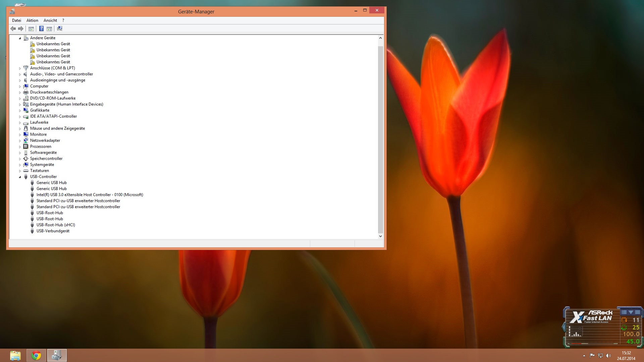Click the forward arrow in toolbar
Image resolution: width=644 pixels, height=362 pixels.
tap(21, 28)
